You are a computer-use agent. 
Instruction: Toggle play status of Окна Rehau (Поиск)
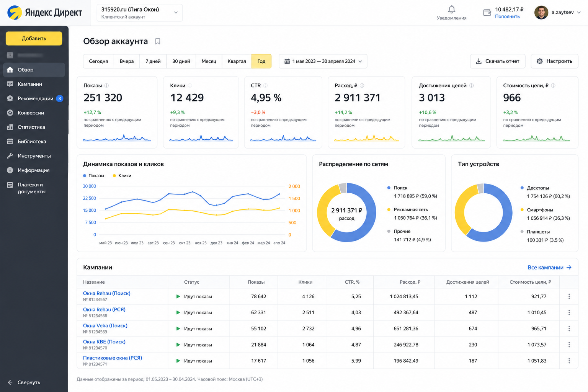click(178, 296)
